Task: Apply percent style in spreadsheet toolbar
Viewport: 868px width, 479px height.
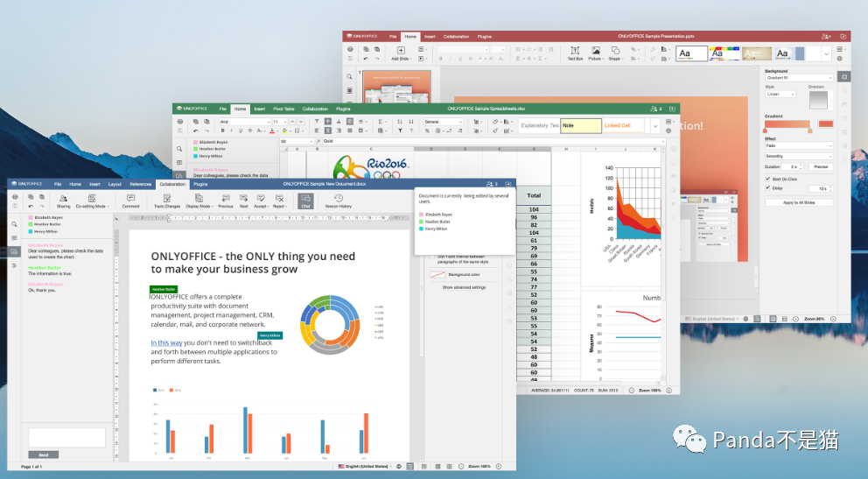Action: coord(427,130)
